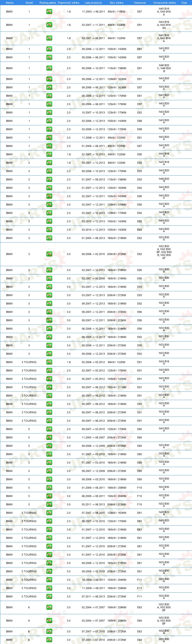Click fuel icon for BMW 6 E64 03.2004 row
Viewport: 192px width, 644px height.
point(49,621)
